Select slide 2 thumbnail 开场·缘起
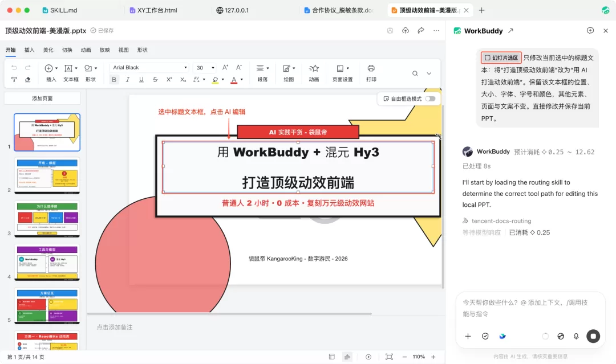The width and height of the screenshot is (616, 364). click(x=47, y=175)
